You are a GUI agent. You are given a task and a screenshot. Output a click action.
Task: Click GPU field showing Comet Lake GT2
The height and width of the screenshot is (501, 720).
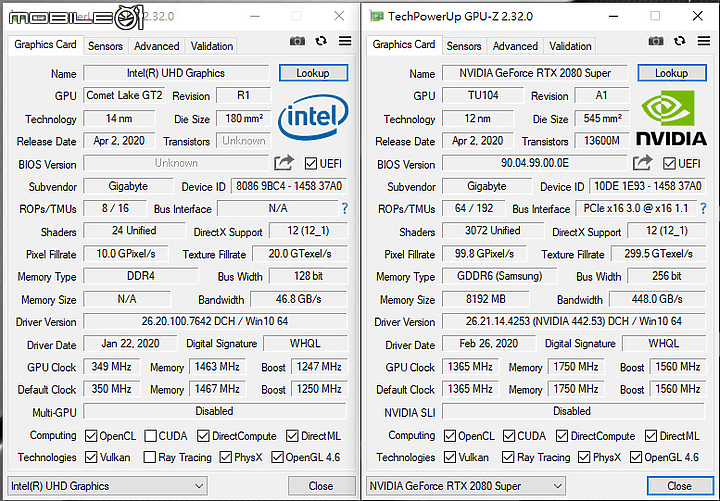click(124, 95)
